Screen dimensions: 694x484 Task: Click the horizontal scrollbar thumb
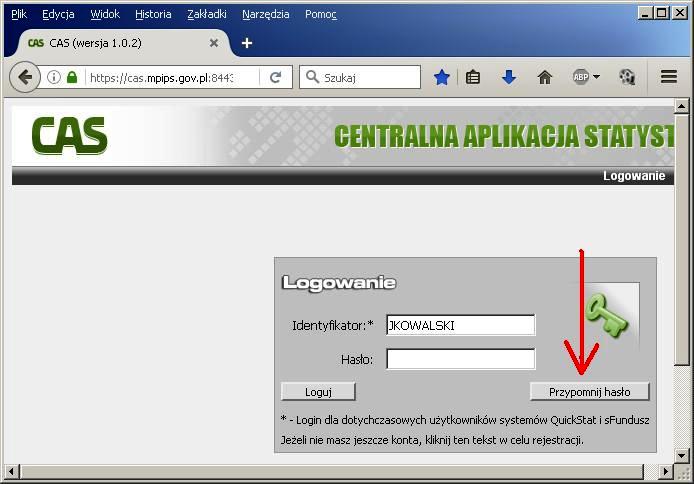332,471
